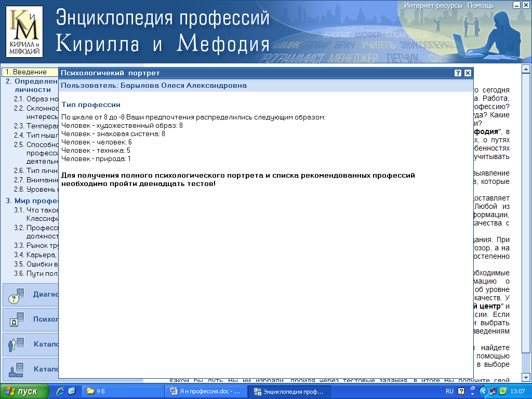Click the question-mark help button in the dialog title bar
The height and width of the screenshot is (399, 532).
tap(458, 73)
